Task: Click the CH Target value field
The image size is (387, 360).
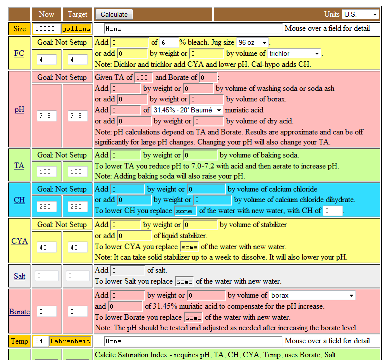Action: 77,206
